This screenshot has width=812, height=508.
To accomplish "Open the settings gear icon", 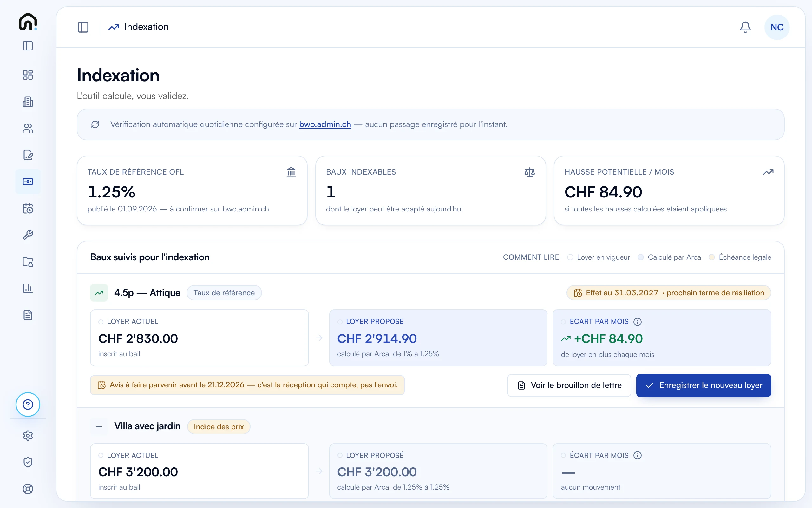I will 28,435.
